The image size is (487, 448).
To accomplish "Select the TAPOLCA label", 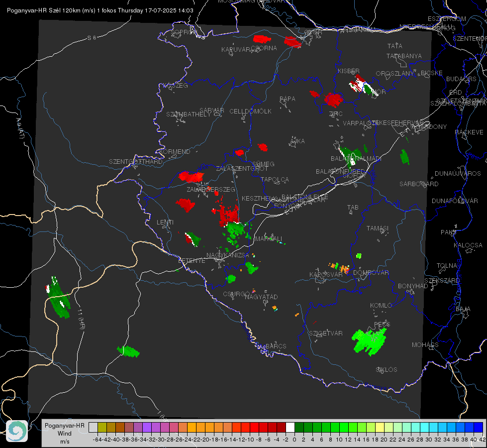I will pyautogui.click(x=275, y=180).
